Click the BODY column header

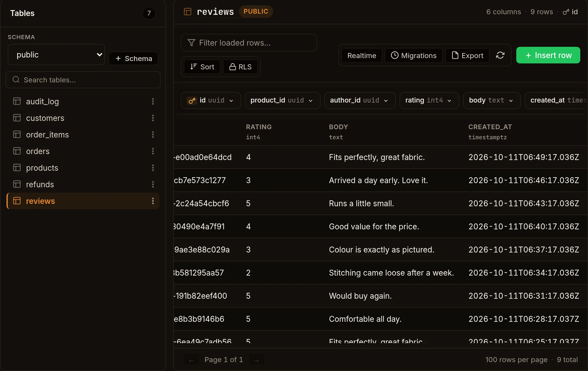tap(338, 127)
